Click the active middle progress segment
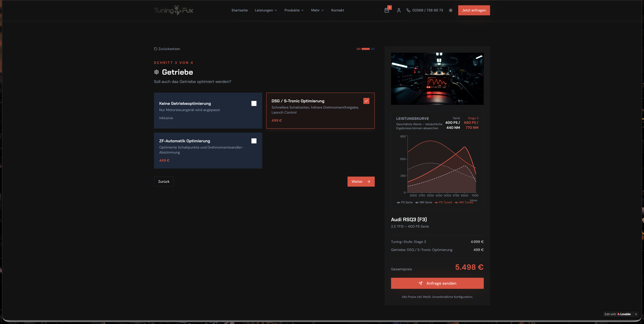This screenshot has width=644, height=324. [x=366, y=49]
